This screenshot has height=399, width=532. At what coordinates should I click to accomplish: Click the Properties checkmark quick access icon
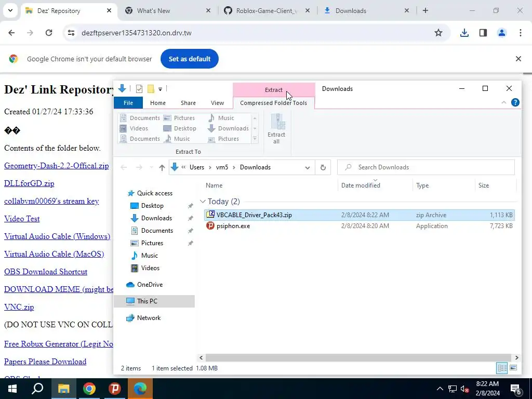point(139,89)
